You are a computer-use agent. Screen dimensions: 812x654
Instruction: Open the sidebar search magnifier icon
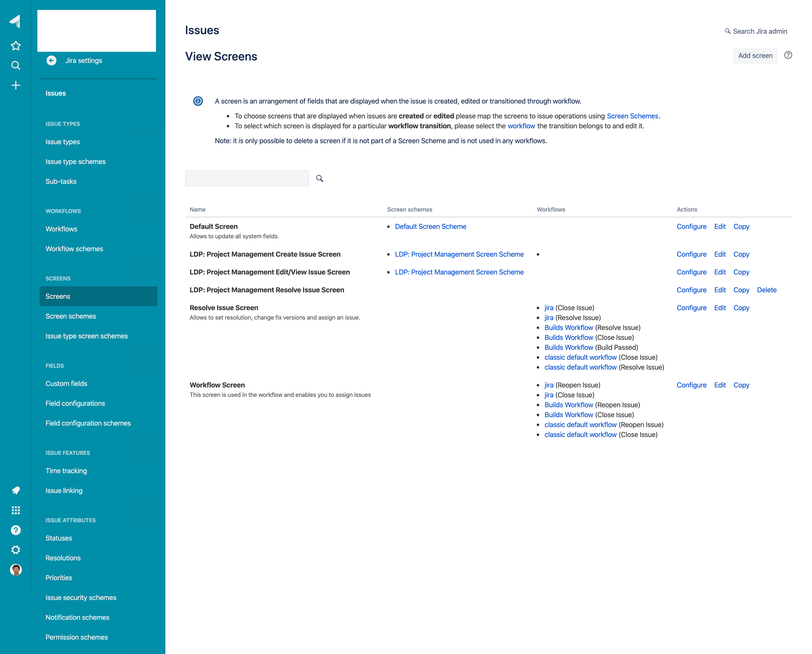pyautogui.click(x=15, y=66)
